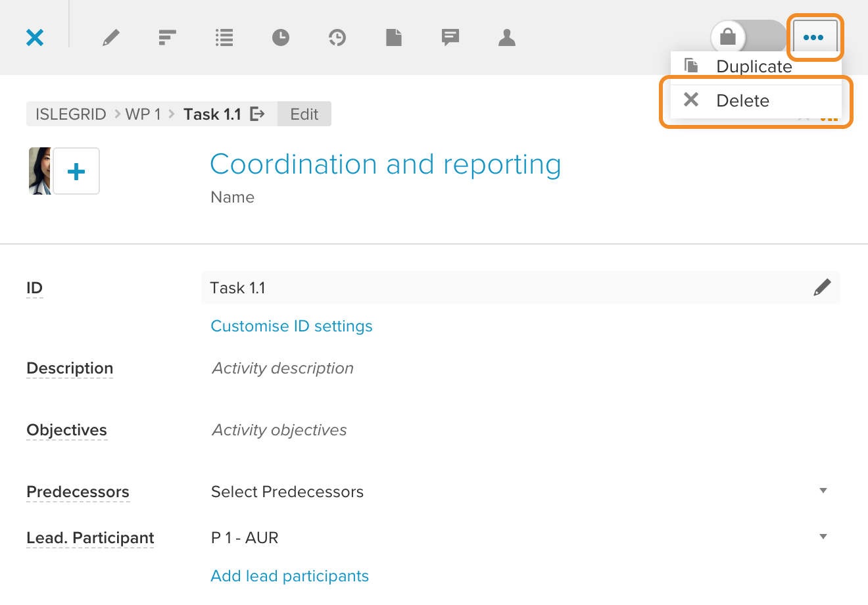Open the clock icon in toolbar
Image resolution: width=868 pixels, height=605 pixels.
281,37
